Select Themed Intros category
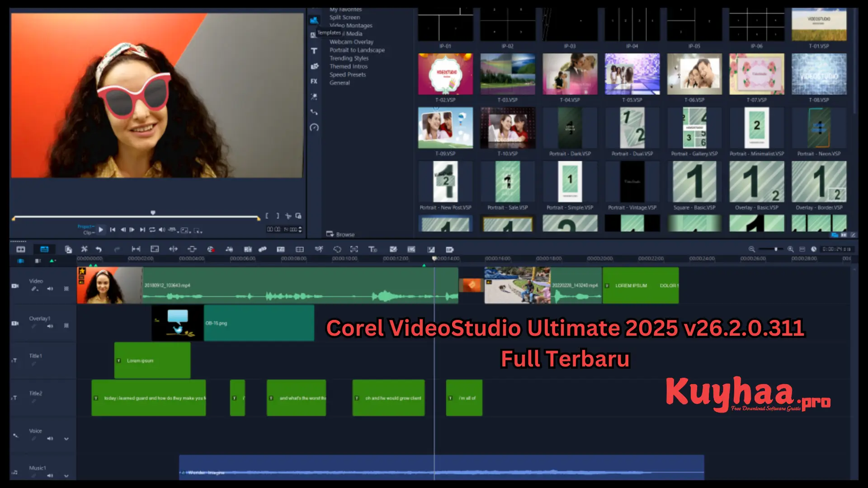Viewport: 868px width, 488px height. click(349, 66)
